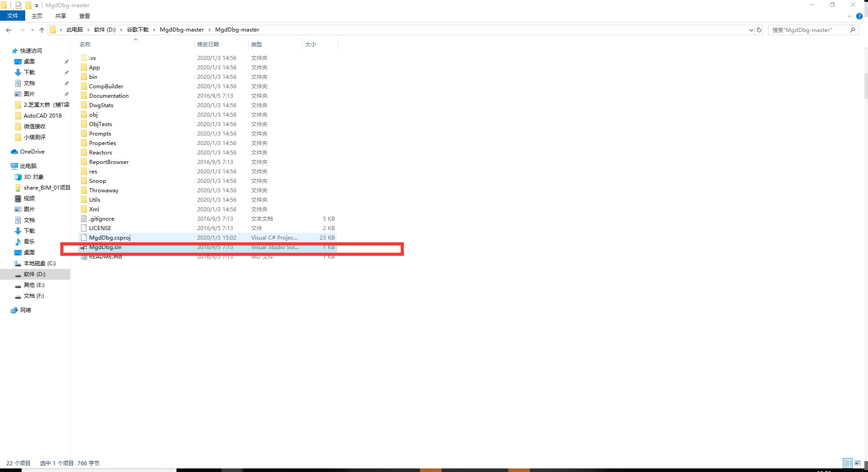The width and height of the screenshot is (868, 472).
Task: Select the App folder icon
Action: click(x=84, y=67)
